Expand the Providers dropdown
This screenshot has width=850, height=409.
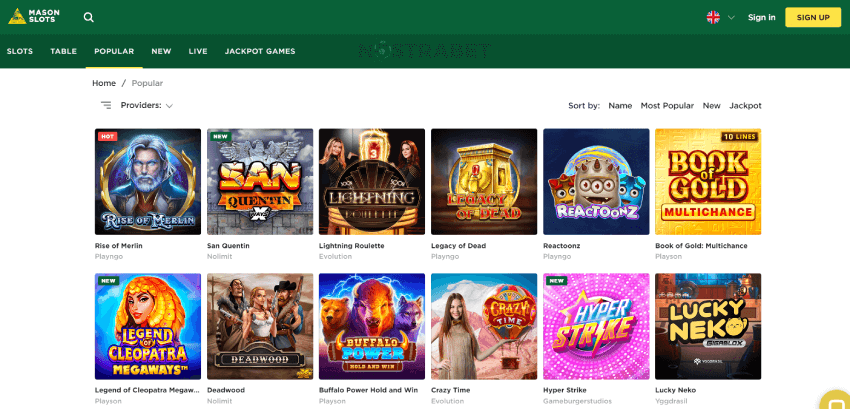(146, 105)
